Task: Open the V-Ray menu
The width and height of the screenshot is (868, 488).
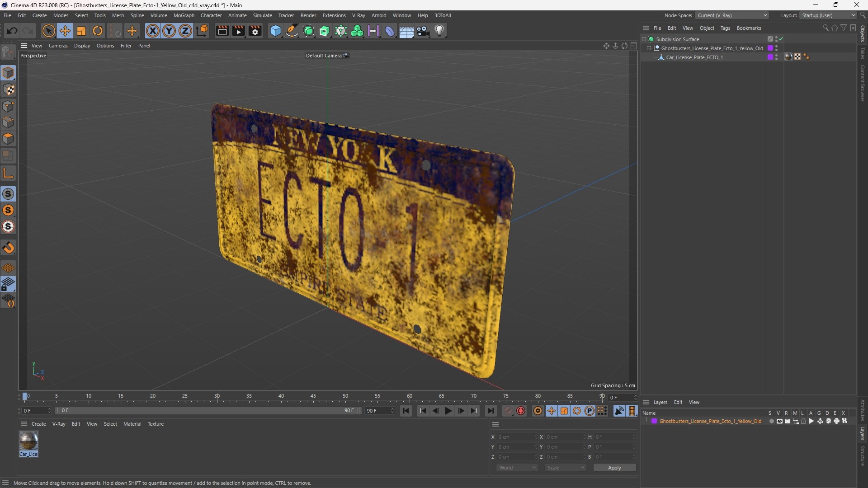Action: (359, 15)
